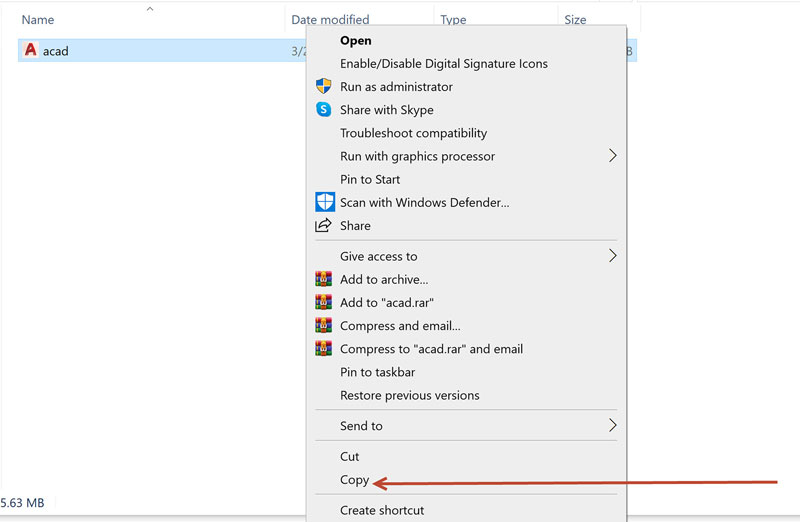Click WinRAR icon beside Add to "acad.rar"
Screen dimensions: 800x522
[323, 302]
